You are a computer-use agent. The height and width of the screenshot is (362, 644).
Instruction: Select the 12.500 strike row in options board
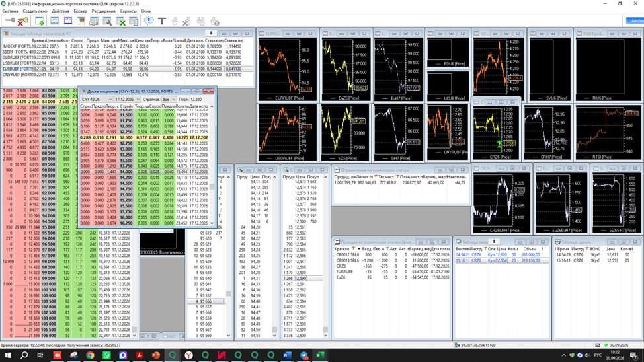pyautogui.click(x=144, y=137)
